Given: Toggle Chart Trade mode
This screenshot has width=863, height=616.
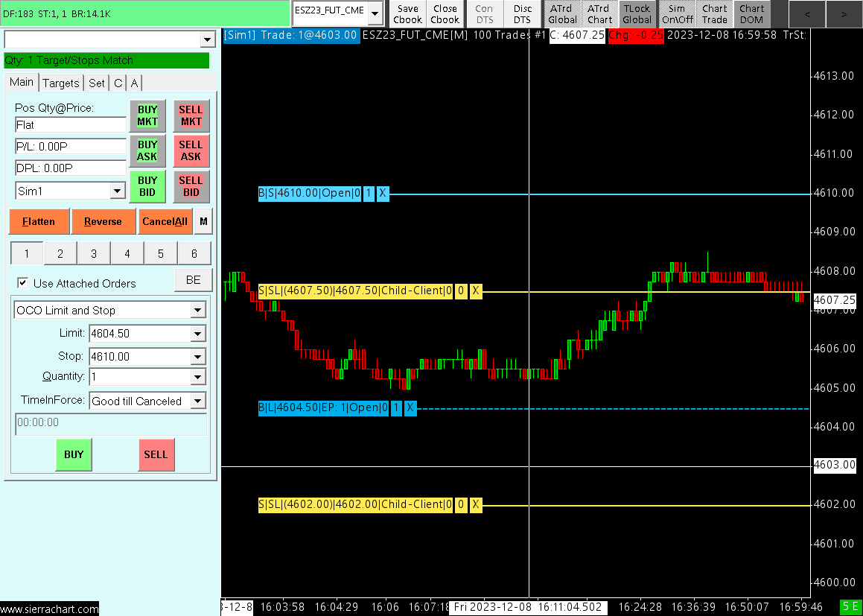Looking at the screenshot, I should (x=714, y=13).
